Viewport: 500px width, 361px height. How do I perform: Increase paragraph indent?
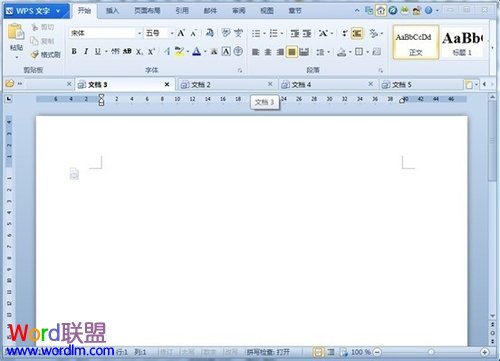(x=307, y=33)
